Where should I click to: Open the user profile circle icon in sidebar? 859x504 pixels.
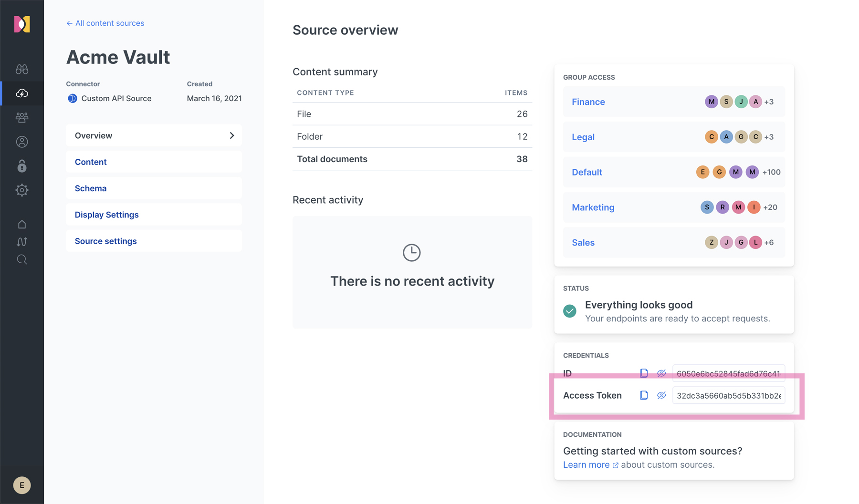(22, 142)
